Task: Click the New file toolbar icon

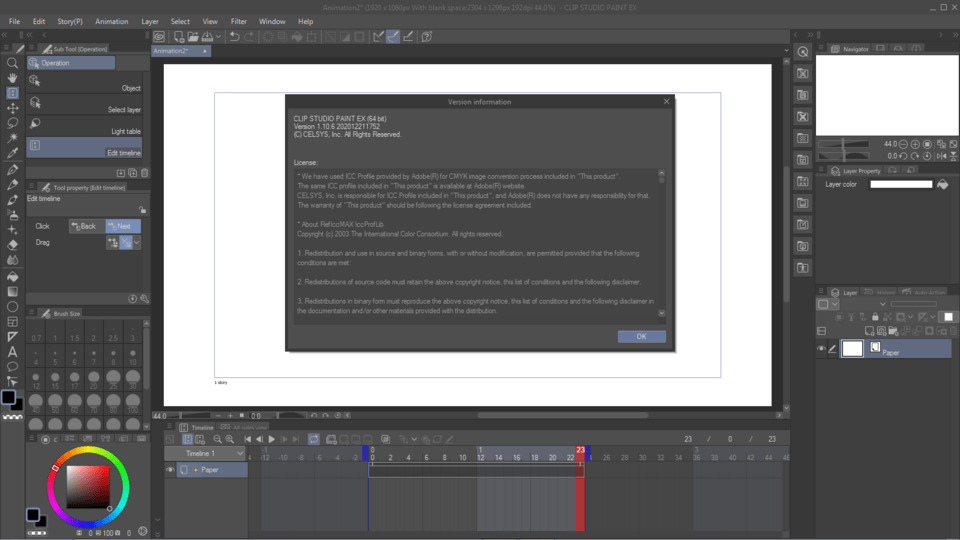Action: point(179,37)
